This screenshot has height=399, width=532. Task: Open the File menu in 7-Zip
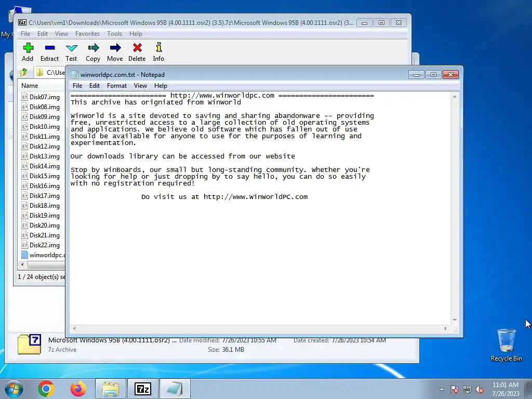(25, 34)
